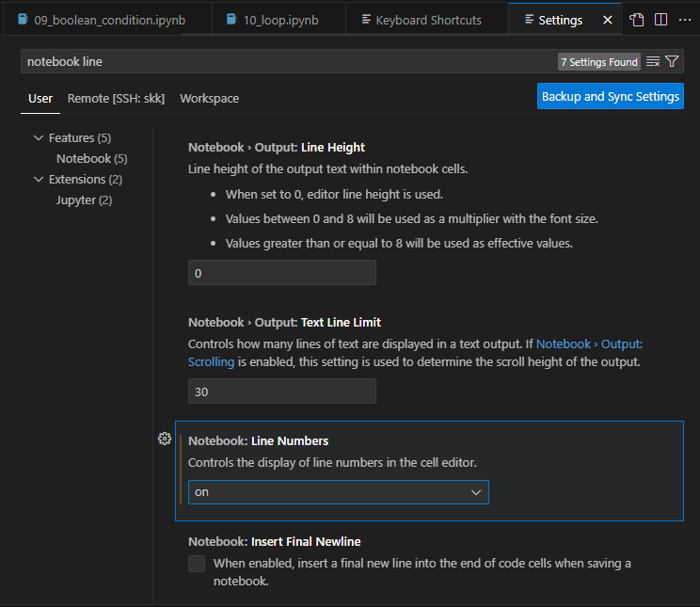Click the 7 Settings Found badge
Image resolution: width=700 pixels, height=607 pixels.
tap(599, 61)
